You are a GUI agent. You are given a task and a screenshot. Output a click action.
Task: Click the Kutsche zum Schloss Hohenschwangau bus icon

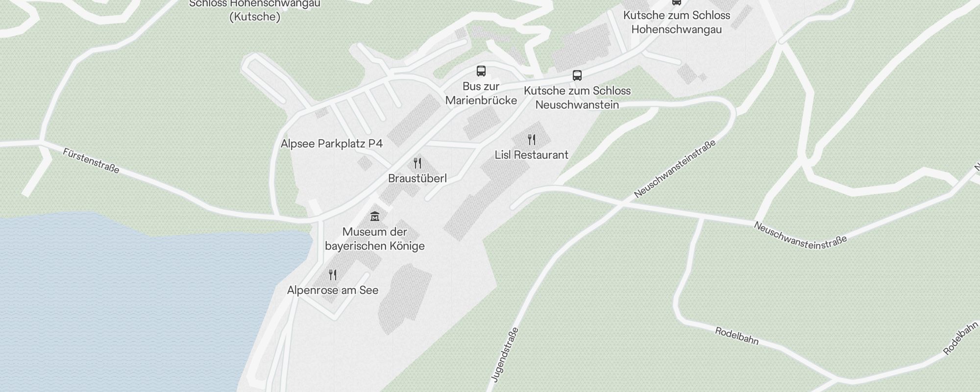point(677,2)
